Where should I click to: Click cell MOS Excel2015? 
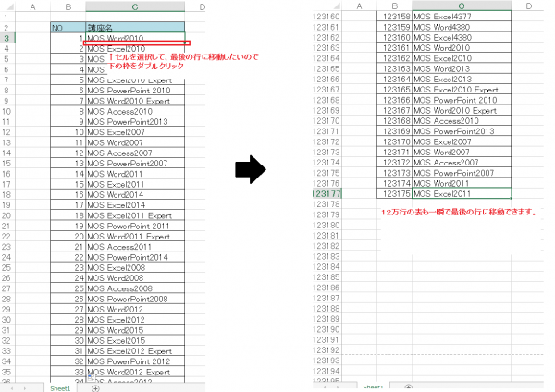point(135,341)
